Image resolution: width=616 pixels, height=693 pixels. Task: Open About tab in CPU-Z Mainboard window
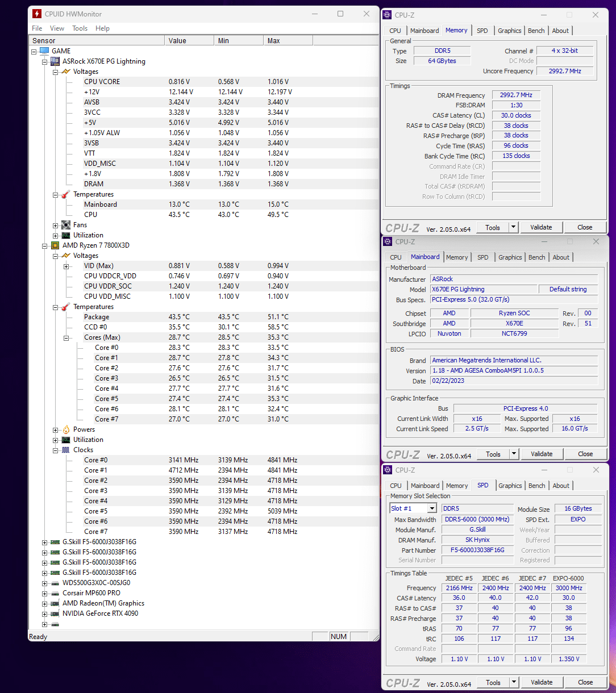click(561, 257)
